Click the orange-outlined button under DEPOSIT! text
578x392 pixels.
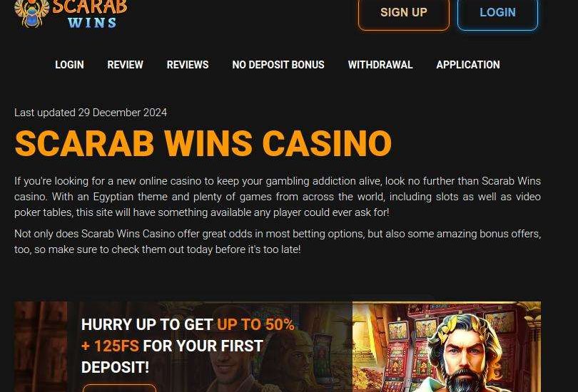119,388
